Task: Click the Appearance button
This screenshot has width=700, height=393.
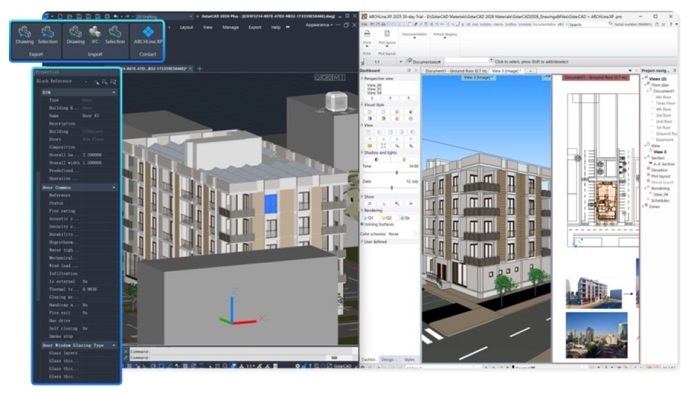Action: 319,25
